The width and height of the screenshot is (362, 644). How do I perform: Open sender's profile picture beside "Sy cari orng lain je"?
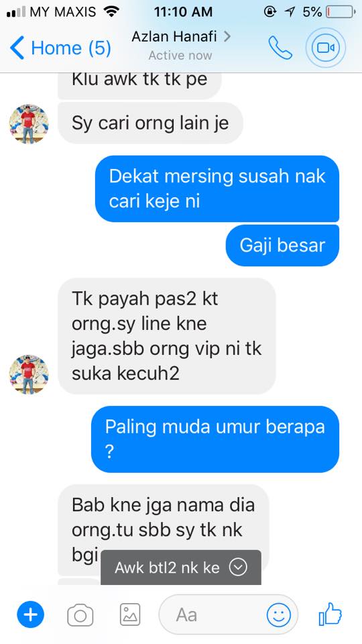(29, 123)
